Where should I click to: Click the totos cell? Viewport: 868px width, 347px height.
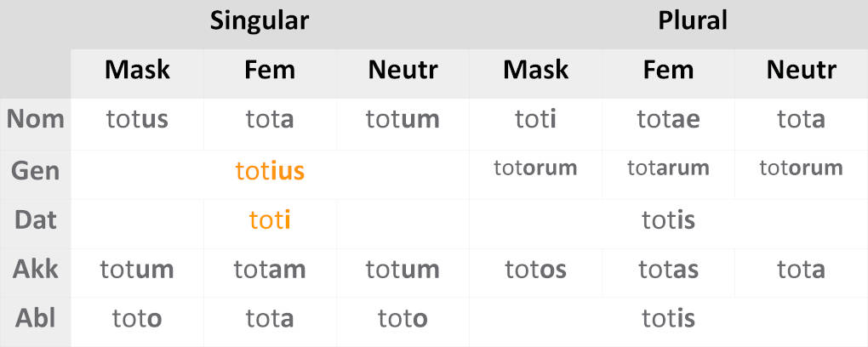pos(535,270)
